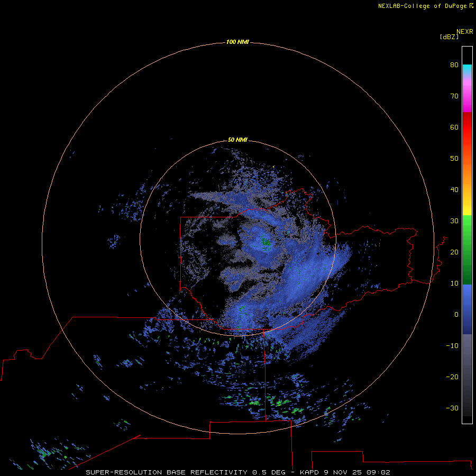Click the -20 value on dBZ scale
This screenshot has height=476, width=476.
[452, 377]
